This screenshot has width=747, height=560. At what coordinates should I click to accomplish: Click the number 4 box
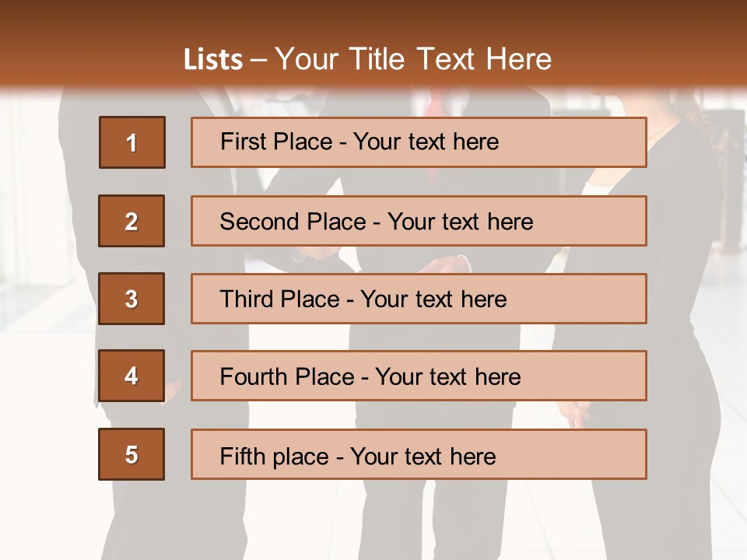click(x=132, y=376)
